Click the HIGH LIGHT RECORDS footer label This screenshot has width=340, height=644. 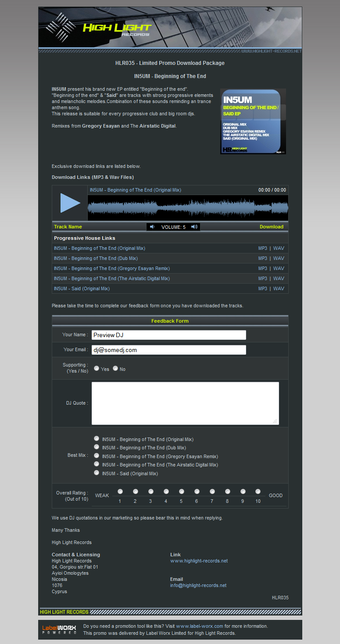coord(64,612)
